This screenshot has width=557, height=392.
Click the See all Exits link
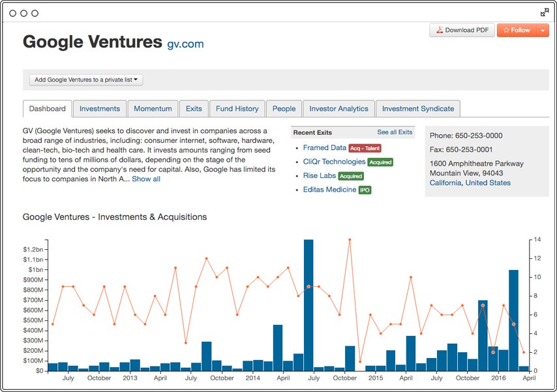click(x=395, y=132)
